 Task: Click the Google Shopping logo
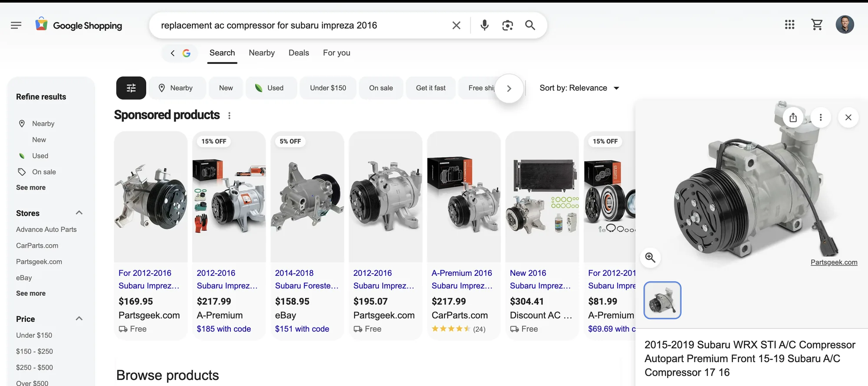[x=79, y=25]
